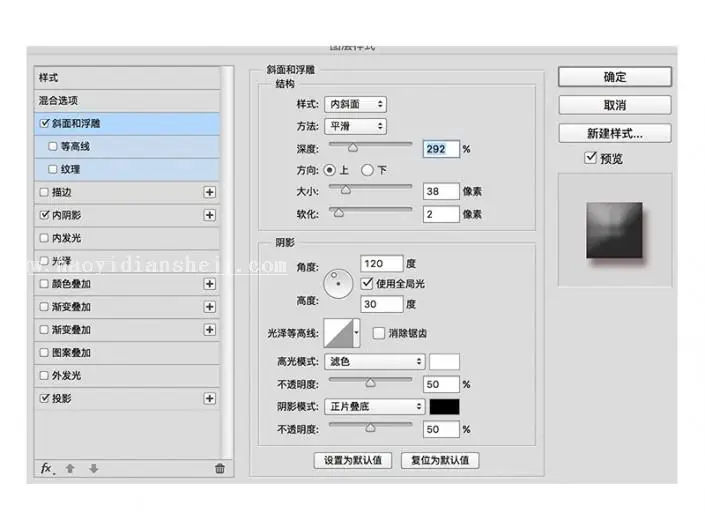Open the 方法 dropdown showing 平滑
Image resolution: width=705 pixels, height=528 pixels.
(x=355, y=126)
